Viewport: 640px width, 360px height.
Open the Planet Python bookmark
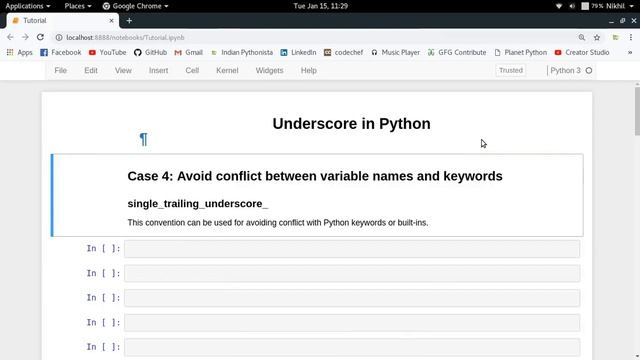(520, 52)
